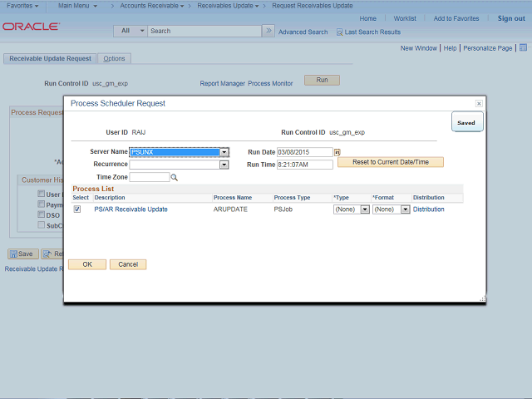Close the Process Scheduler Request dialog
The width and height of the screenshot is (532, 399).
[x=479, y=103]
